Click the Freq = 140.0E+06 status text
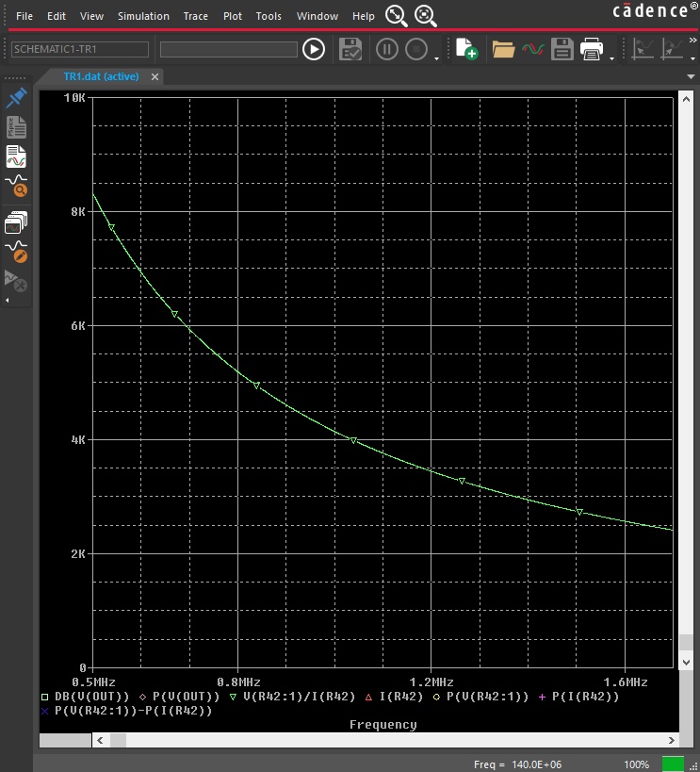 [517, 764]
